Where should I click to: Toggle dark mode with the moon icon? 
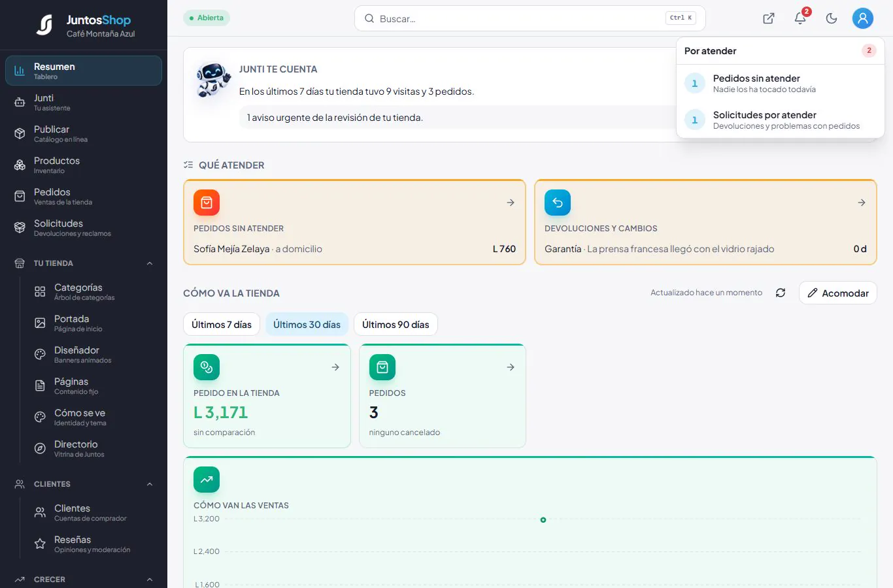click(x=832, y=18)
